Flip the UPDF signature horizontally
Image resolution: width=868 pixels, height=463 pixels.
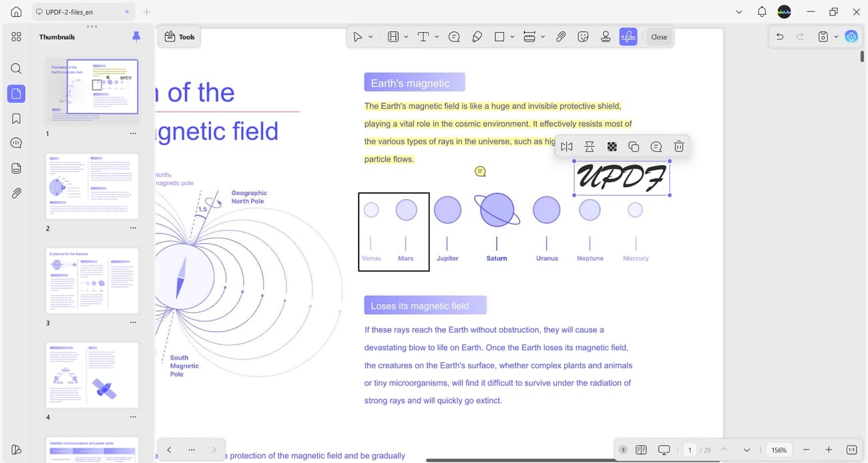click(567, 146)
